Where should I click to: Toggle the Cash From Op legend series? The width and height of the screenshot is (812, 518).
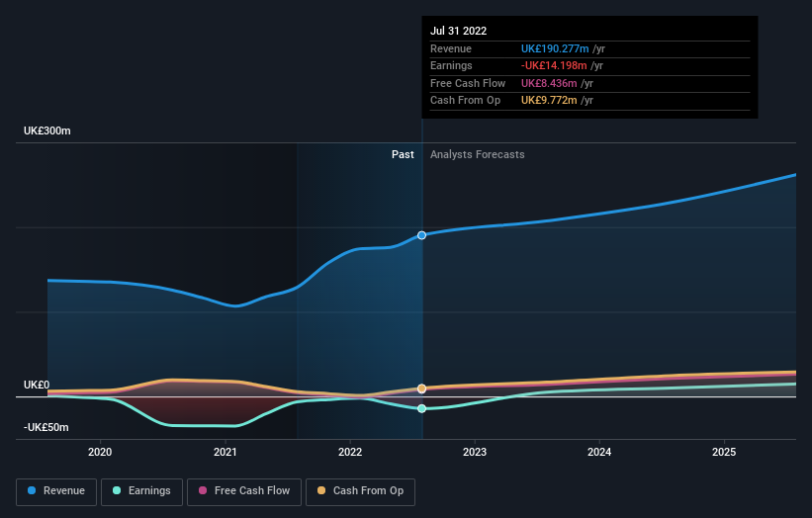(360, 491)
